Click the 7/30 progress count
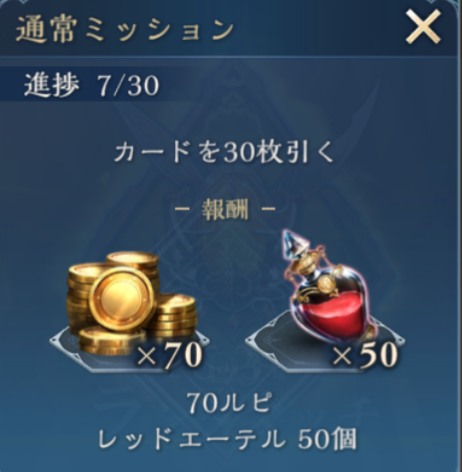Viewport: 462px width, 472px height. [128, 85]
